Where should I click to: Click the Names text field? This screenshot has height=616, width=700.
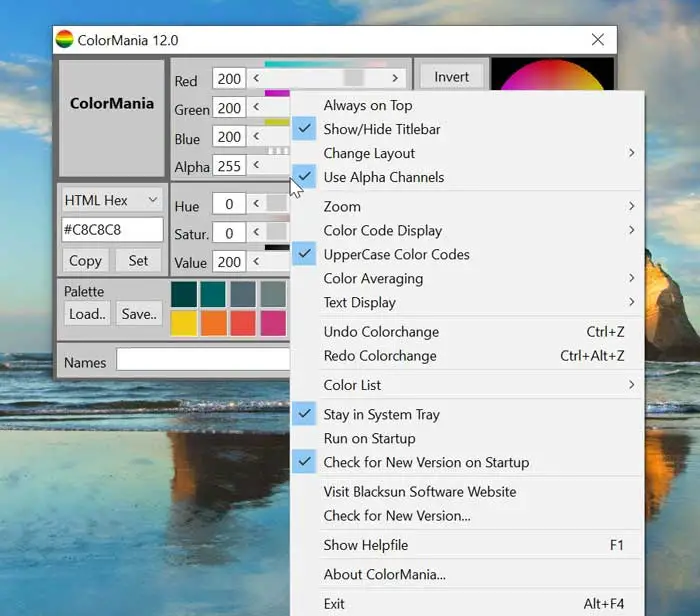pos(204,359)
